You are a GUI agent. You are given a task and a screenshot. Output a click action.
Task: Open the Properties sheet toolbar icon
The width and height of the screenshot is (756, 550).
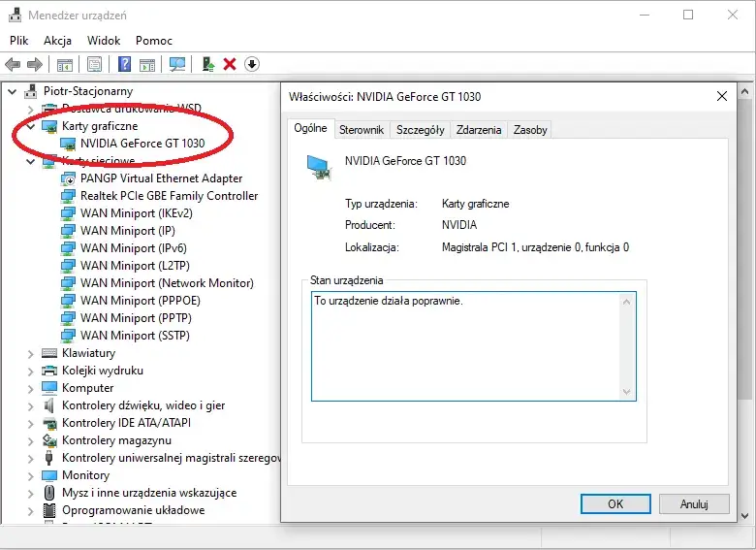[95, 64]
